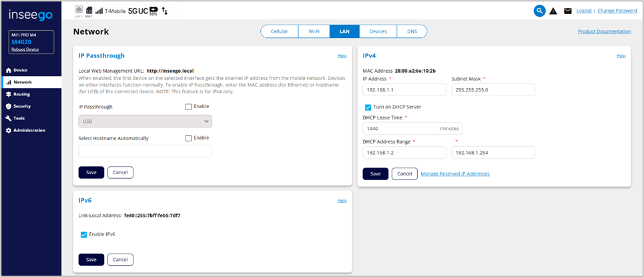Click the data transfer arrows icon
This screenshot has height=277, width=644.
click(165, 11)
